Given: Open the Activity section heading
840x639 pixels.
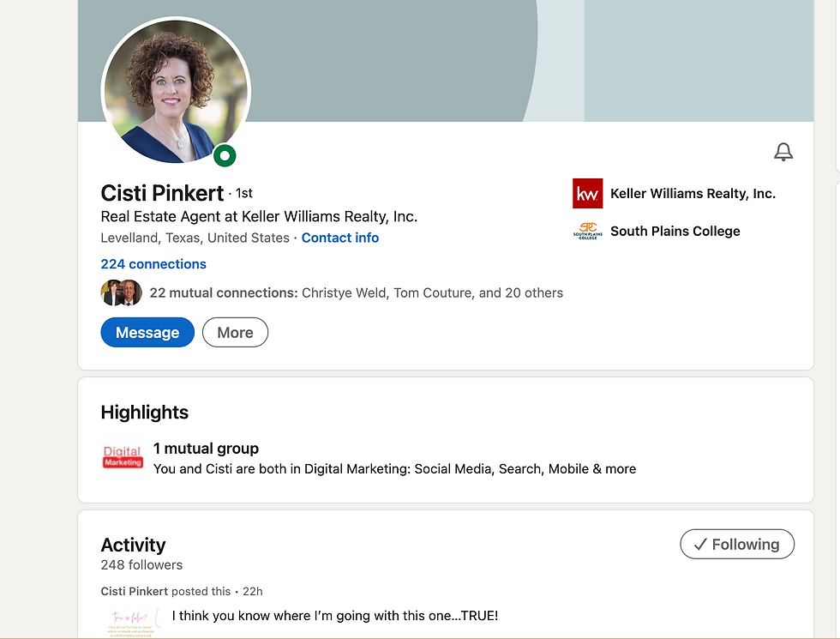Looking at the screenshot, I should coord(133,545).
